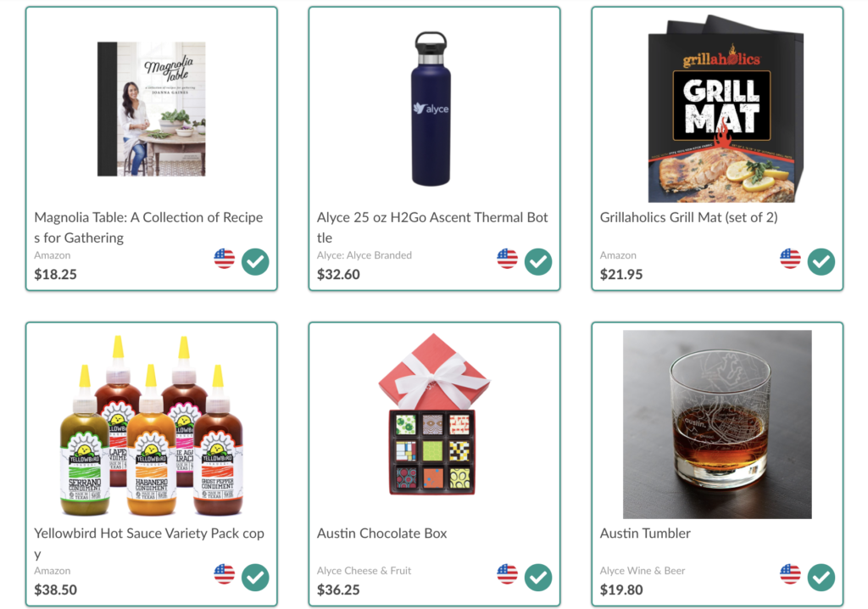Toggle approval on the Alyce Thermal Bottle product

coord(537,263)
